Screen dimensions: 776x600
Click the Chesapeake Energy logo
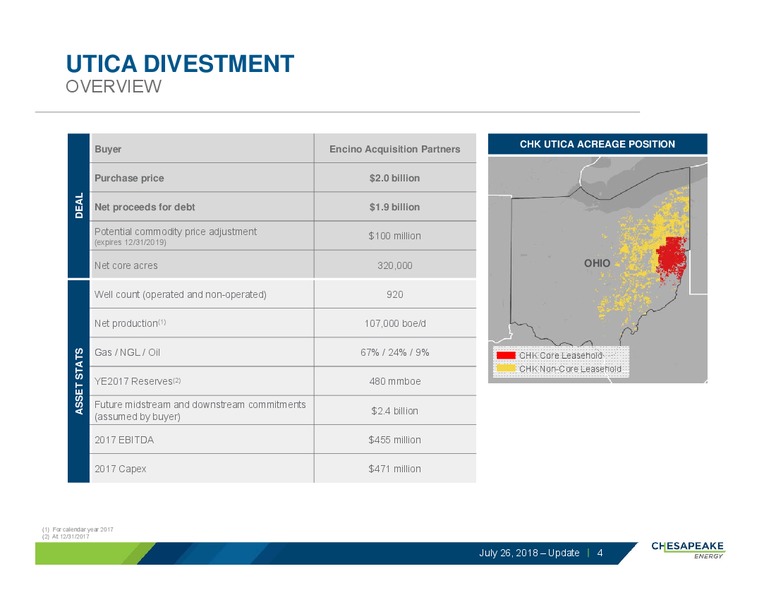click(688, 550)
